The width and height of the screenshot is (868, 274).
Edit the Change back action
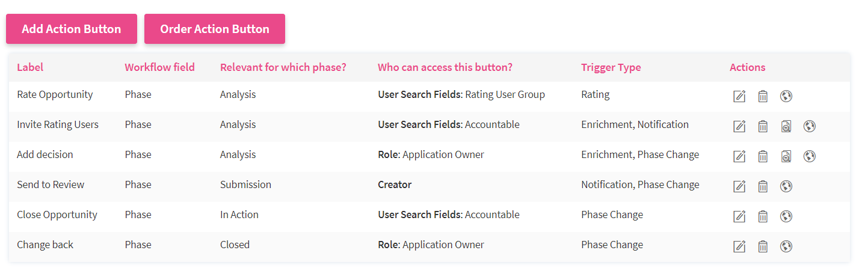[739, 246]
